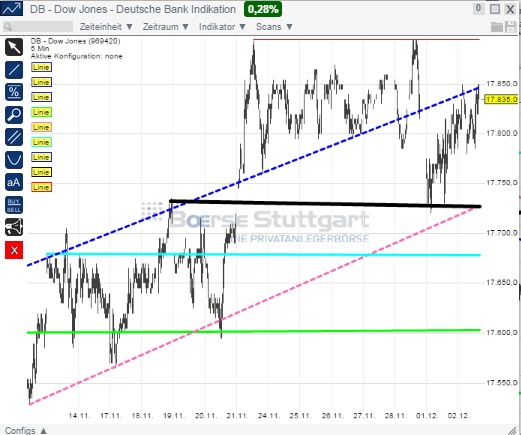Click the red horizontal resistance line at top

click(367, 39)
